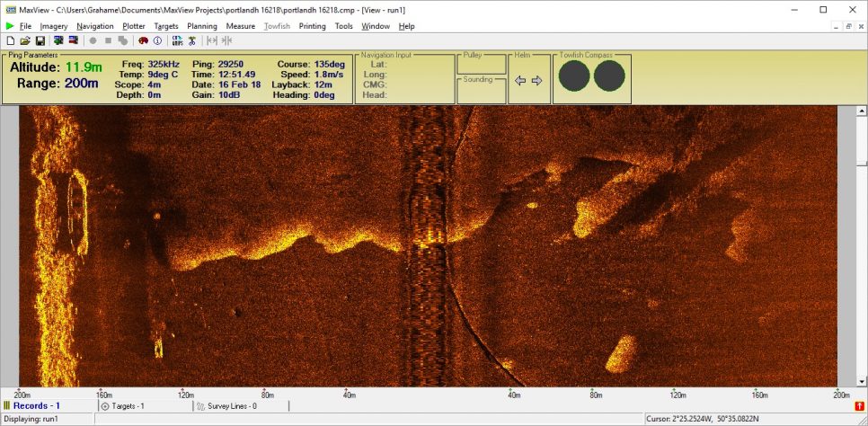The height and width of the screenshot is (426, 868).
Task: Open the Plotter menu
Action: (134, 26)
